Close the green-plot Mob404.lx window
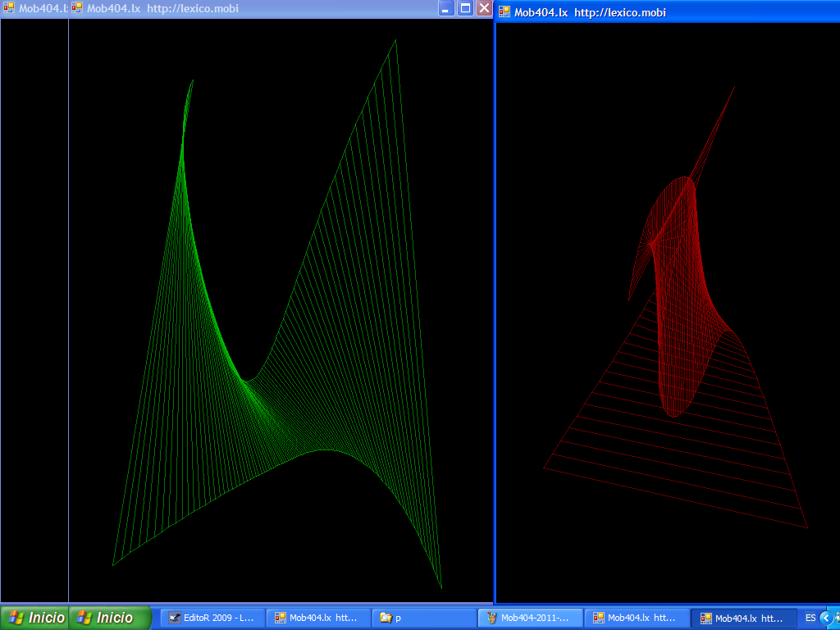Image resolution: width=840 pixels, height=630 pixels. tap(484, 8)
